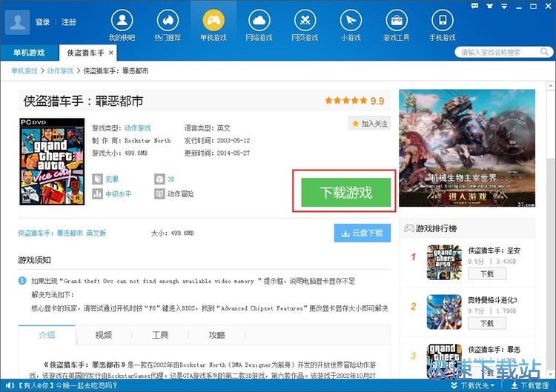556x392 pixels.
Task: Click the gamepad icon beside 游戏排行榜
Action: click(x=409, y=228)
